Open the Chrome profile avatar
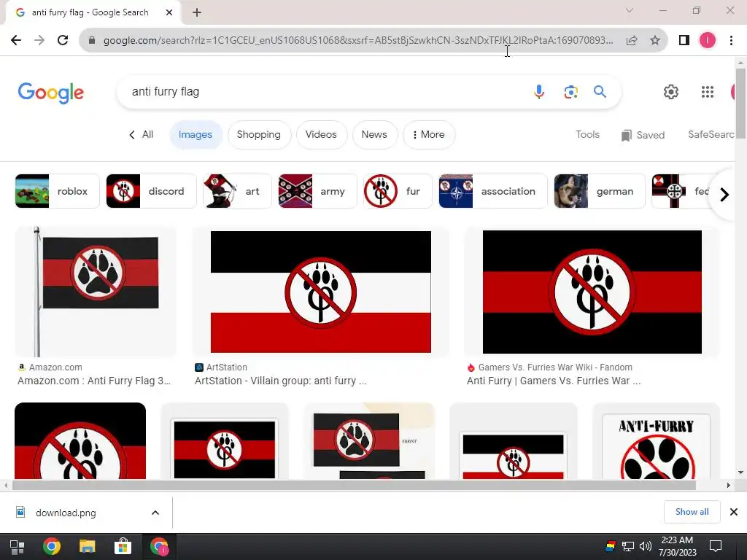This screenshot has width=747, height=560. pos(708,41)
